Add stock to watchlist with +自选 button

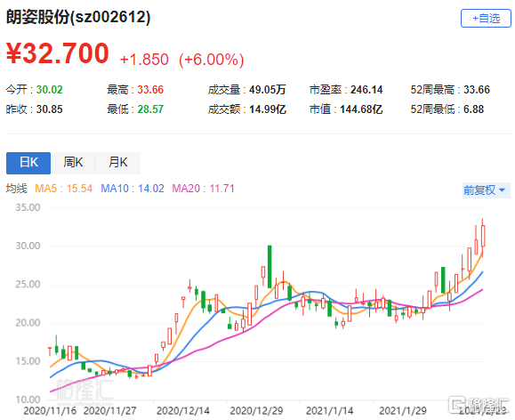click(486, 19)
